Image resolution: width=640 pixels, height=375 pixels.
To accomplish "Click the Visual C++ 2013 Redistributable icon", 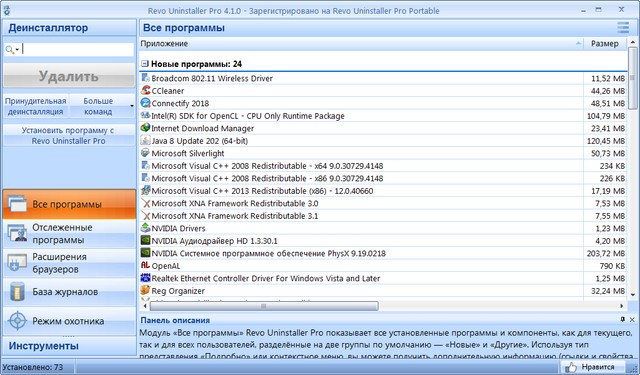I will click(145, 191).
